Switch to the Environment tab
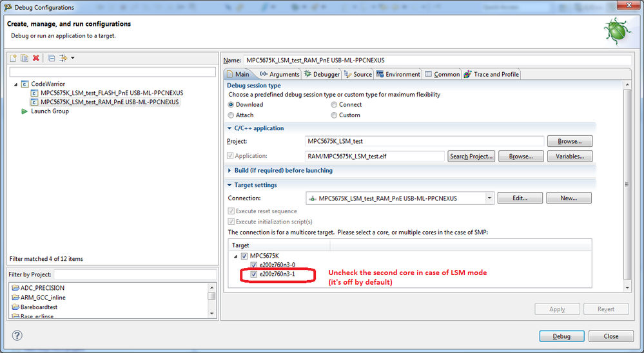This screenshot has width=644, height=353. tap(398, 74)
